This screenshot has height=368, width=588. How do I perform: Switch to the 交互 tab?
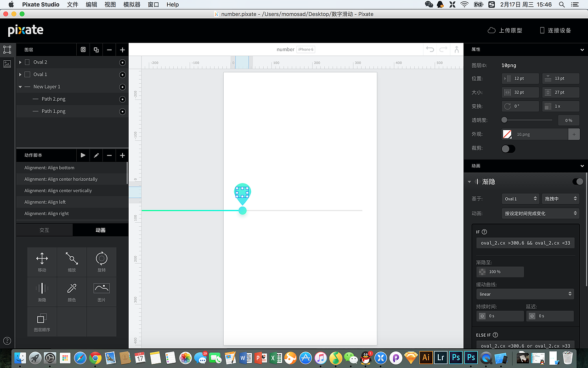tap(44, 230)
